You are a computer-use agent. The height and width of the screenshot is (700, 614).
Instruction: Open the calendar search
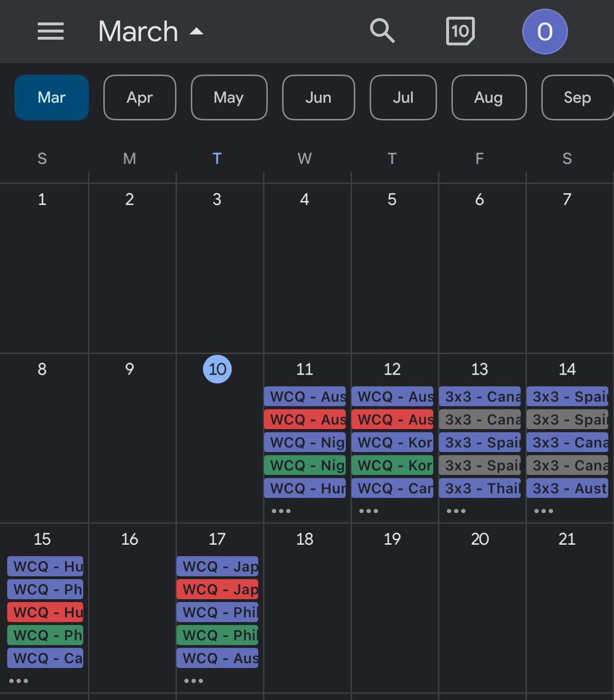tap(382, 30)
